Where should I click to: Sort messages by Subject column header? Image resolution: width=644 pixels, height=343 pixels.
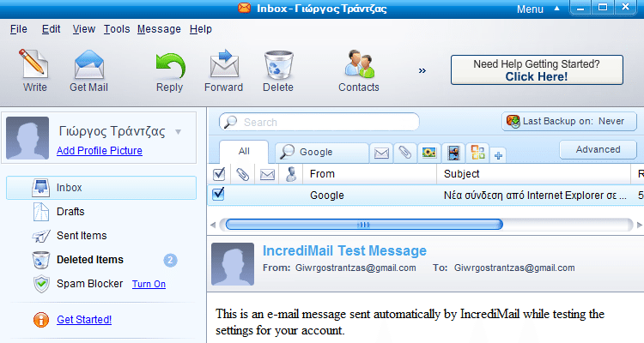tap(533, 174)
